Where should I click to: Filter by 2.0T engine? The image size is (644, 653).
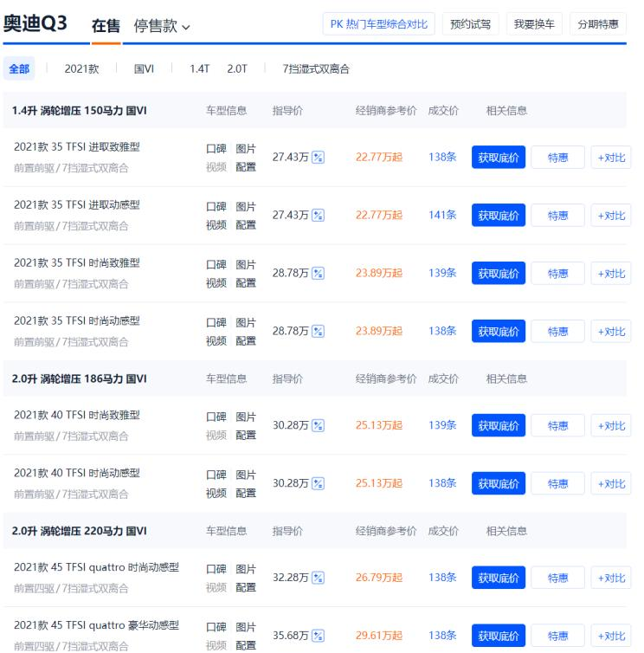[x=237, y=68]
